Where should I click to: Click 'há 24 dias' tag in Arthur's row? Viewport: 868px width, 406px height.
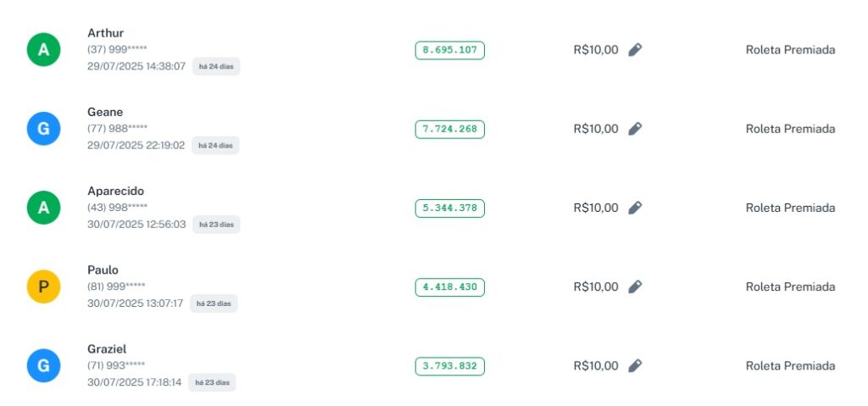(x=216, y=66)
